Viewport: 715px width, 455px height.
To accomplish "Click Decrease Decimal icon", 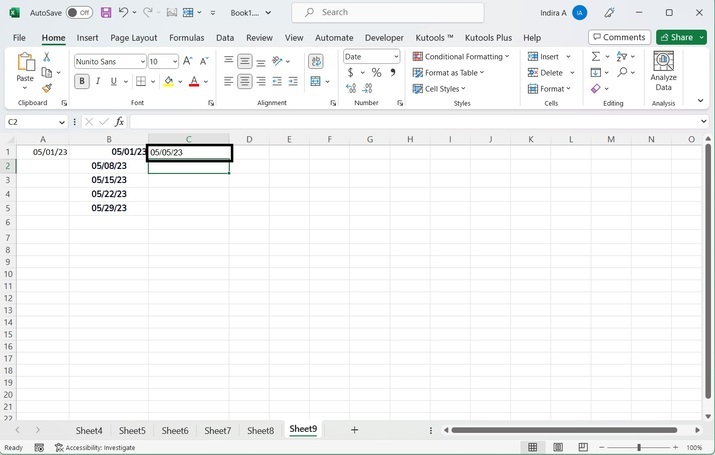I will pos(367,88).
